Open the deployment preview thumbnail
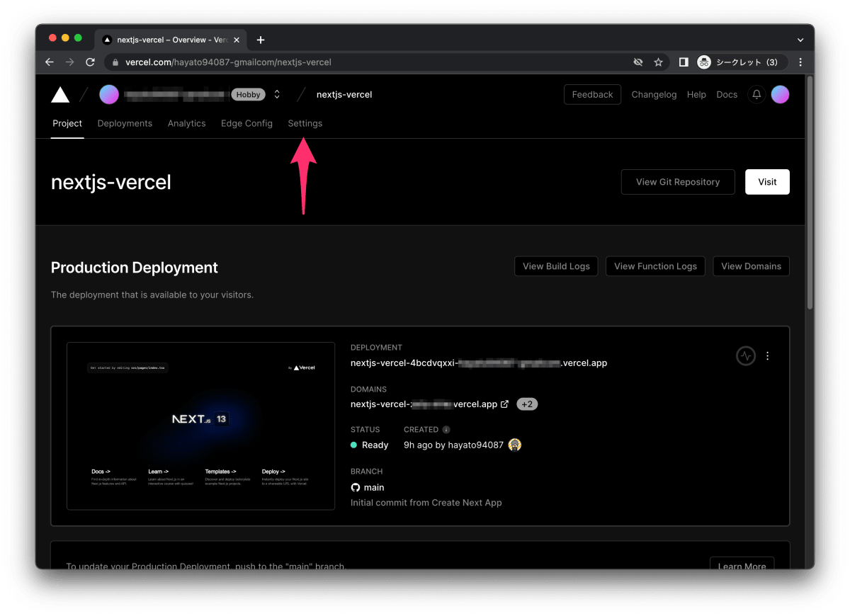 pyautogui.click(x=200, y=426)
